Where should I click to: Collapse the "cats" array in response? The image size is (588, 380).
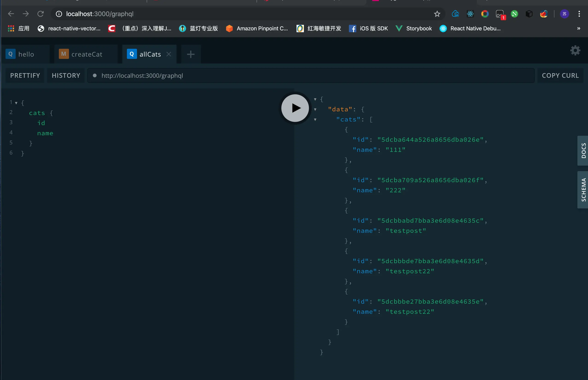tap(315, 119)
